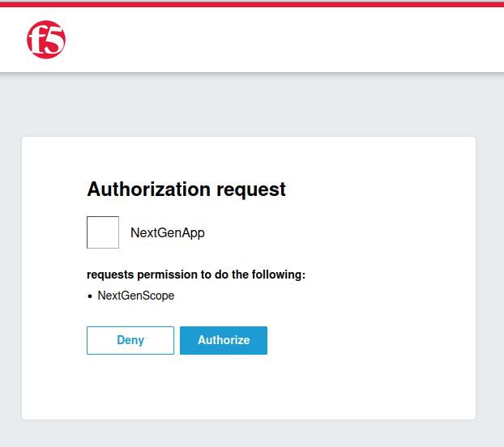
Task: Click the NextGenScope scope entry
Action: (136, 296)
